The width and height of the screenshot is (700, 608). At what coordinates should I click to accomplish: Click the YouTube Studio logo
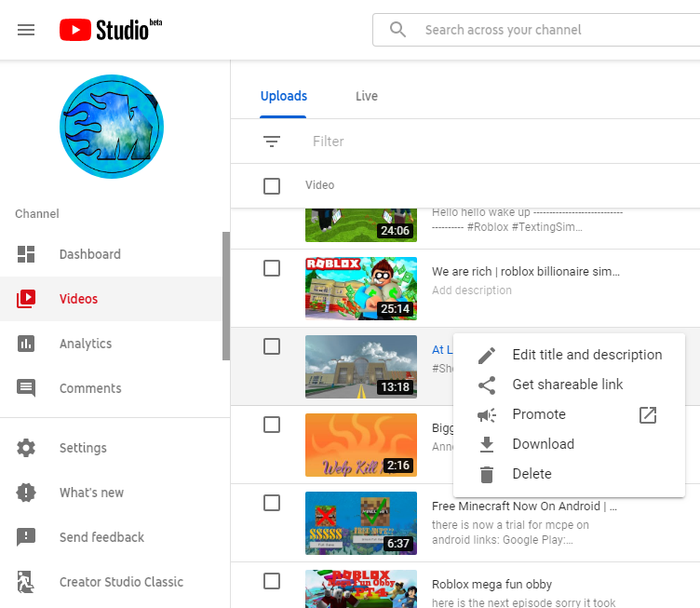click(x=111, y=30)
